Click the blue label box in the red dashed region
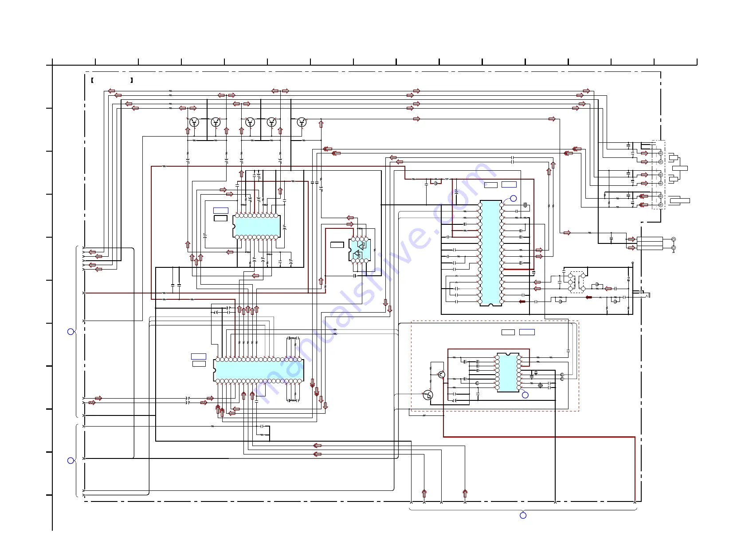745x560 pixels. tap(527, 332)
